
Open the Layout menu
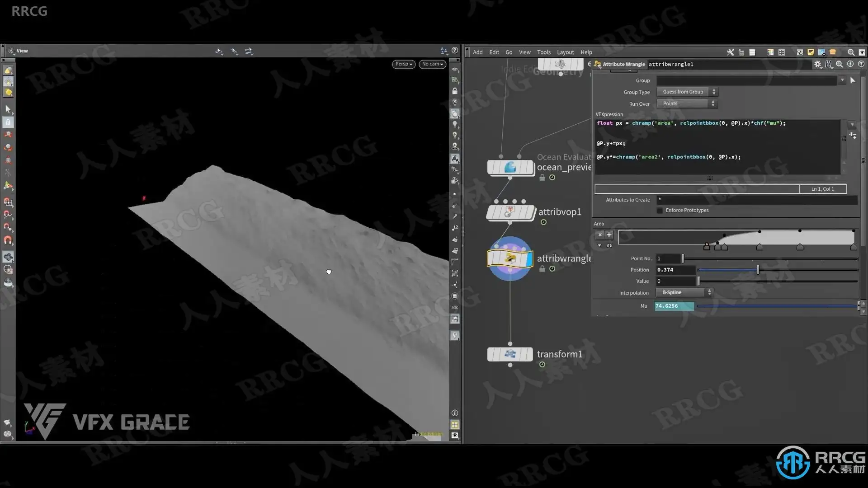pos(565,52)
